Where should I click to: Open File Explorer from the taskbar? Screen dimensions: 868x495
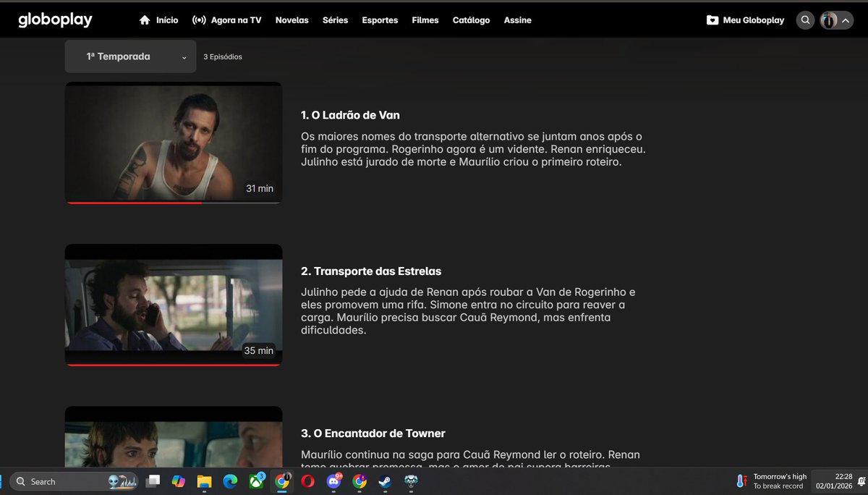(x=204, y=481)
